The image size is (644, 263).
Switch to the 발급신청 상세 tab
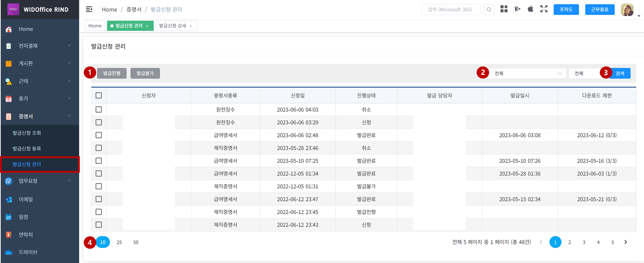[173, 26]
